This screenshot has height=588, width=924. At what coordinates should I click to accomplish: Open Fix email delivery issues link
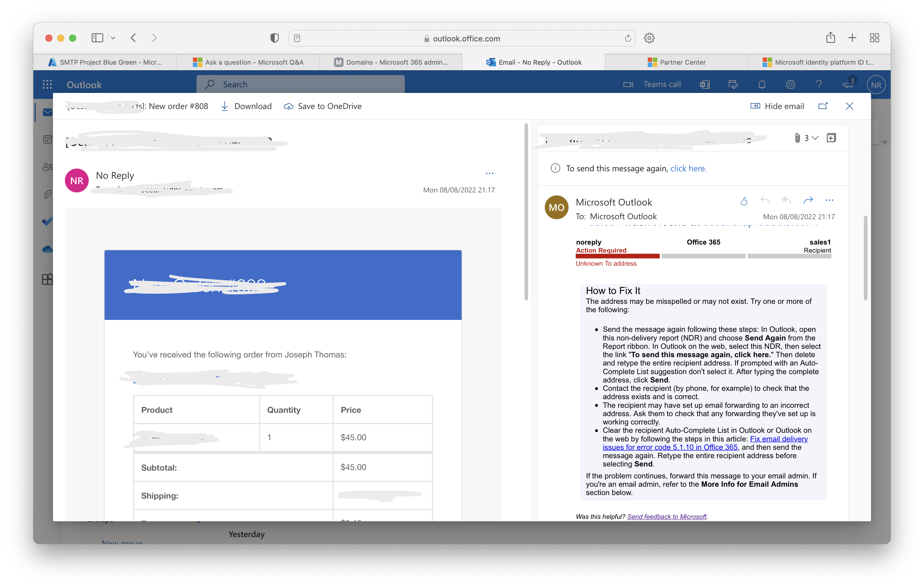coord(705,443)
